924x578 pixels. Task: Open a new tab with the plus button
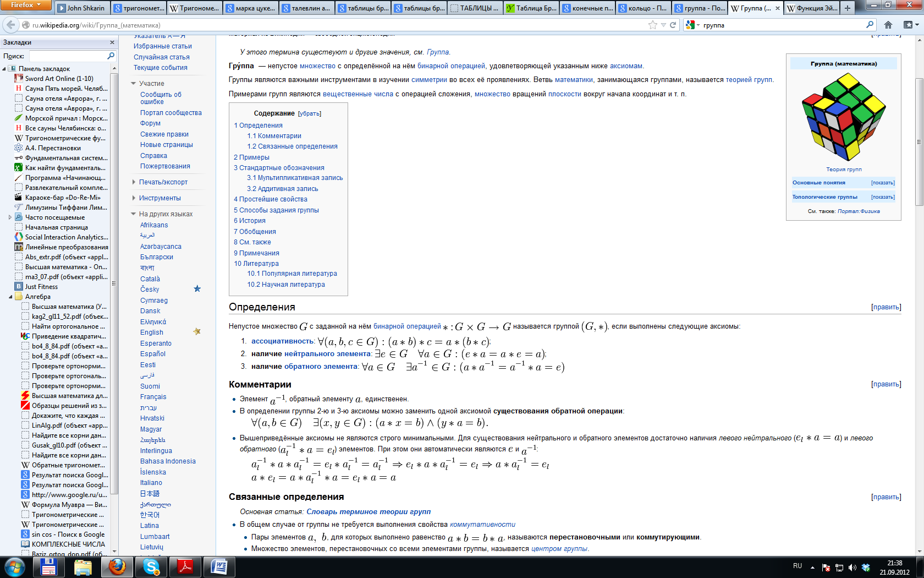point(848,8)
